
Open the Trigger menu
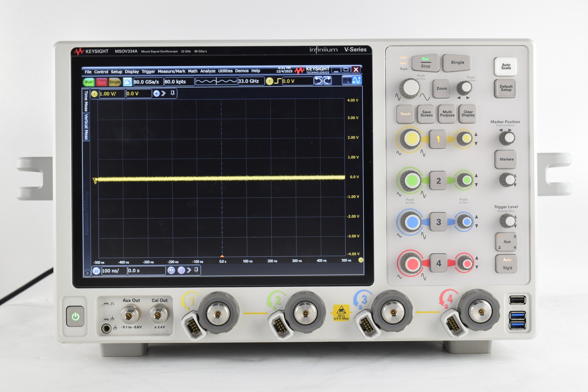[x=148, y=72]
